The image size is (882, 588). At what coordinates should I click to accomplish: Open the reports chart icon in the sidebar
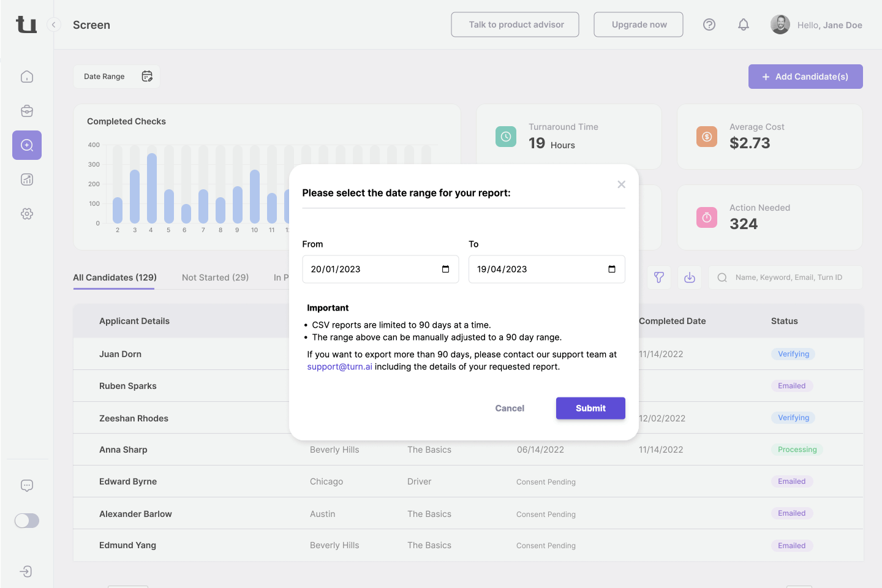pyautogui.click(x=27, y=179)
